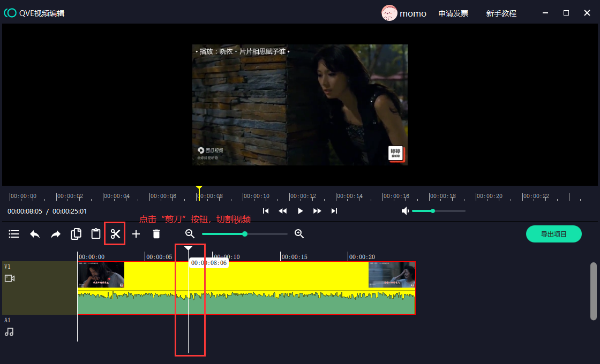
Task: Click the copy clip icon
Action: (x=76, y=234)
